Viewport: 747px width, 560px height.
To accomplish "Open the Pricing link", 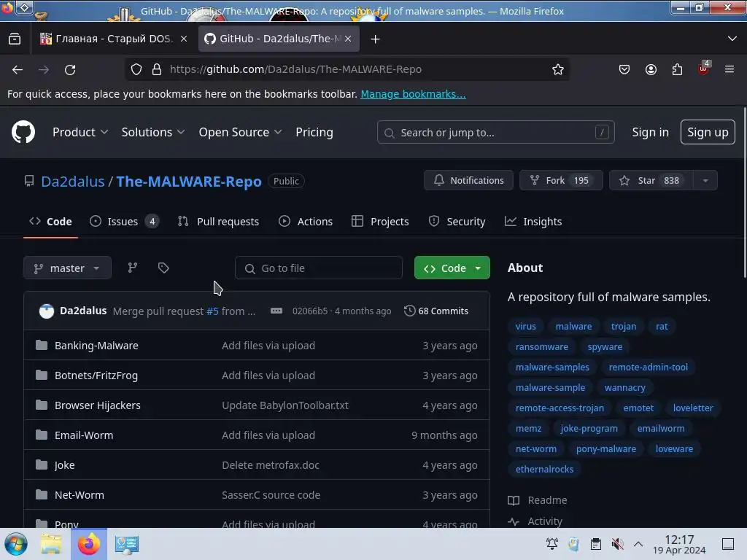I will (x=314, y=132).
